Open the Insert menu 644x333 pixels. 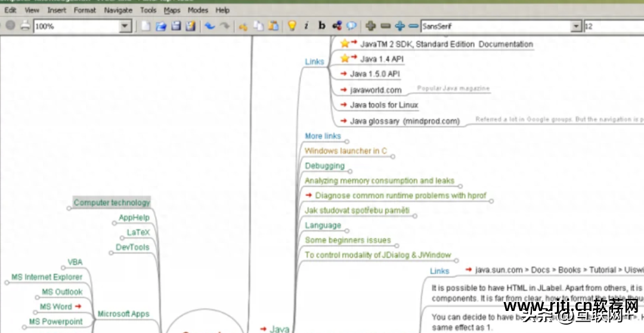(x=57, y=10)
